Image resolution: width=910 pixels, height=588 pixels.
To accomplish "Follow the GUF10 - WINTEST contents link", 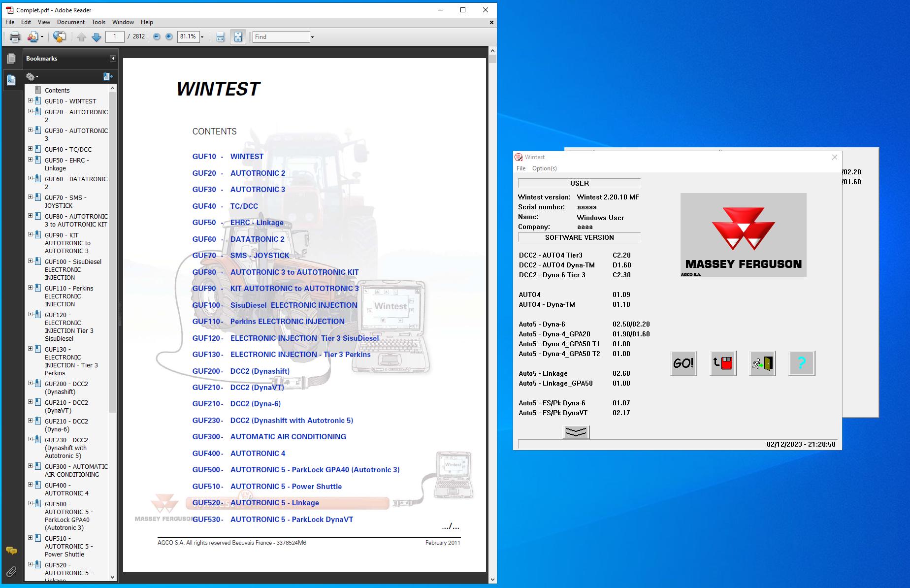I will 228,157.
